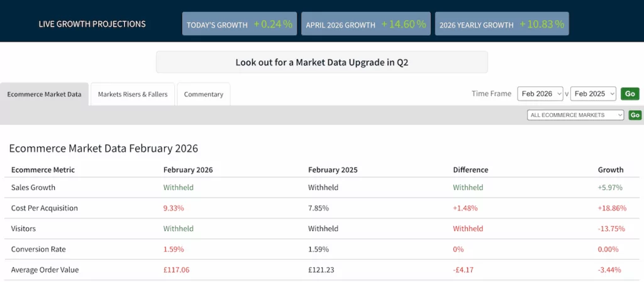
Task: Click the Time Frame label
Action: 492,94
